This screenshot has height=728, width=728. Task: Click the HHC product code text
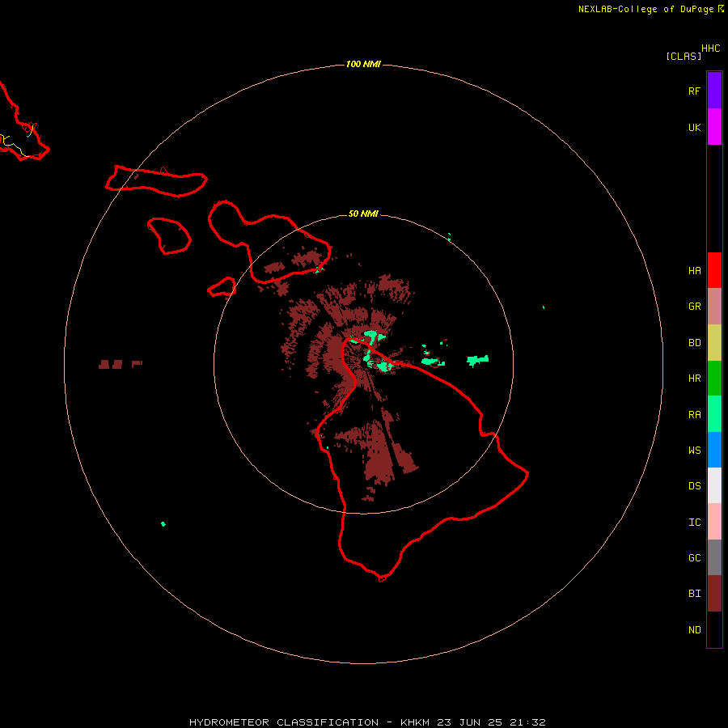coord(710,49)
